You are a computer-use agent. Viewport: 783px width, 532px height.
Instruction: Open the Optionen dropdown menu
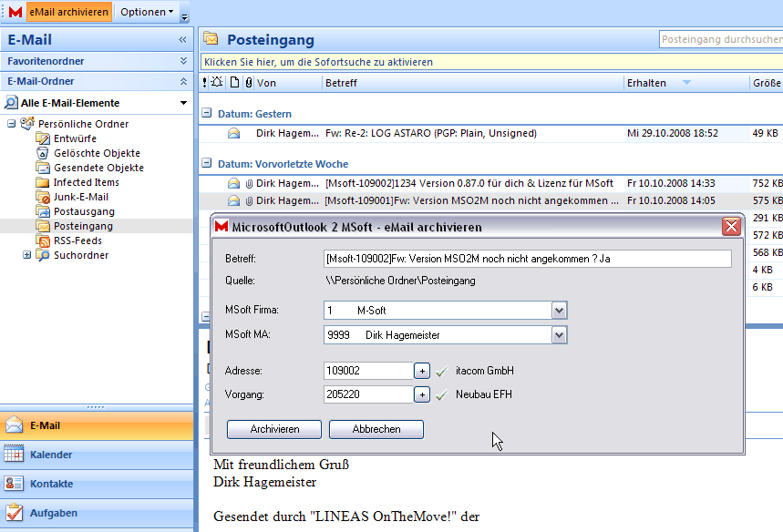[147, 12]
